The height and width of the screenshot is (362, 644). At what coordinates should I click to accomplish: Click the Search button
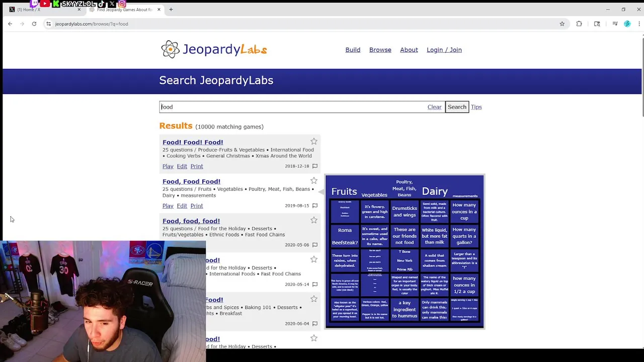click(x=457, y=107)
